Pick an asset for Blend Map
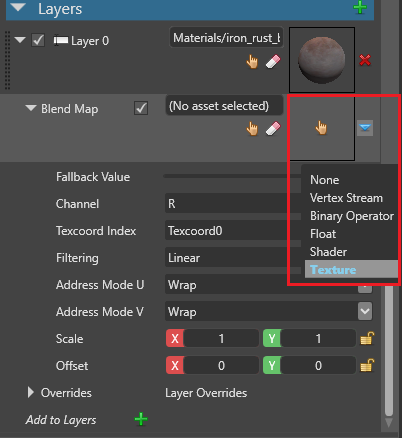The width and height of the screenshot is (402, 438). point(252,129)
